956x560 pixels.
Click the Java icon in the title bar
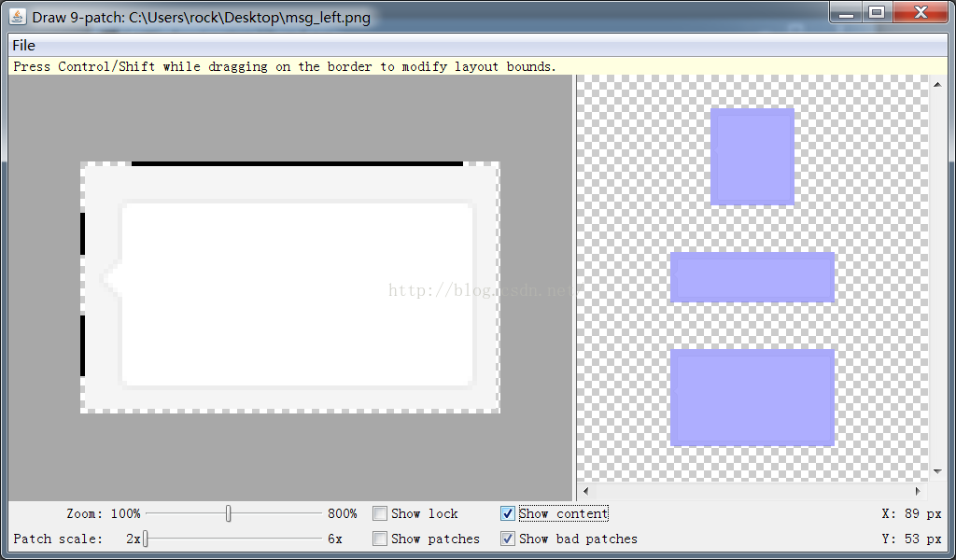[x=18, y=17]
